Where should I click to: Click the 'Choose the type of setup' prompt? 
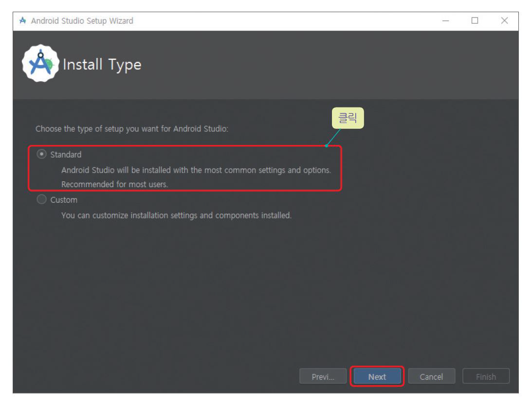pos(131,129)
